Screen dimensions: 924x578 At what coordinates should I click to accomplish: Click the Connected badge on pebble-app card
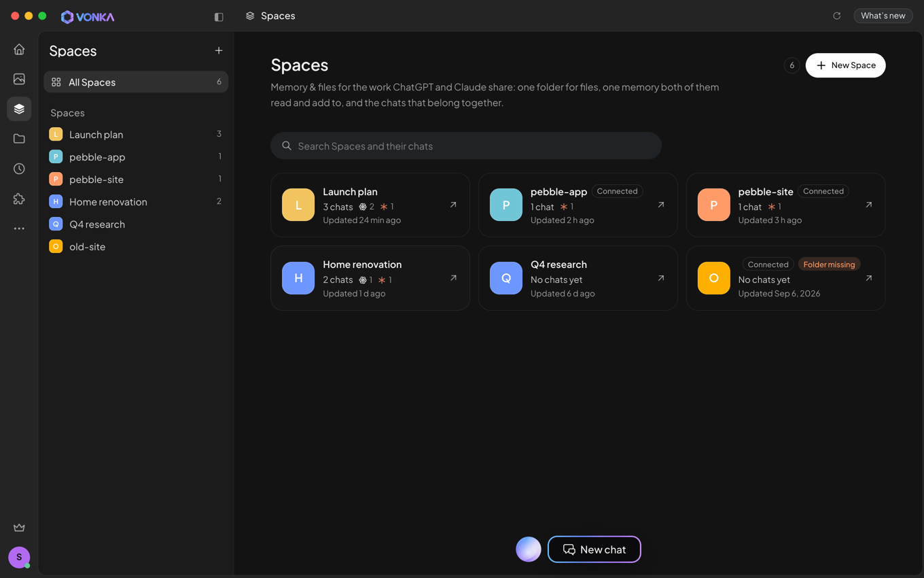(618, 191)
